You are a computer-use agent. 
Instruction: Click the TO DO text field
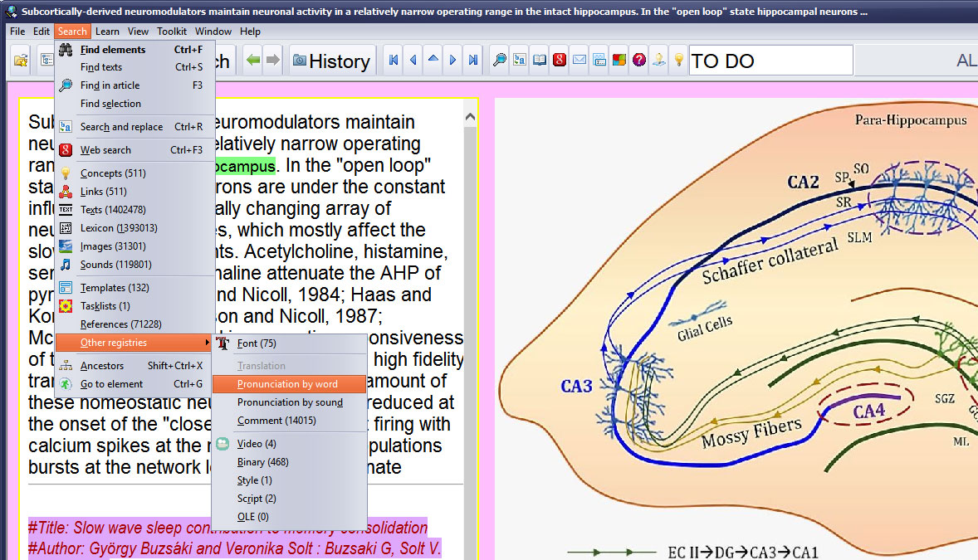770,61
